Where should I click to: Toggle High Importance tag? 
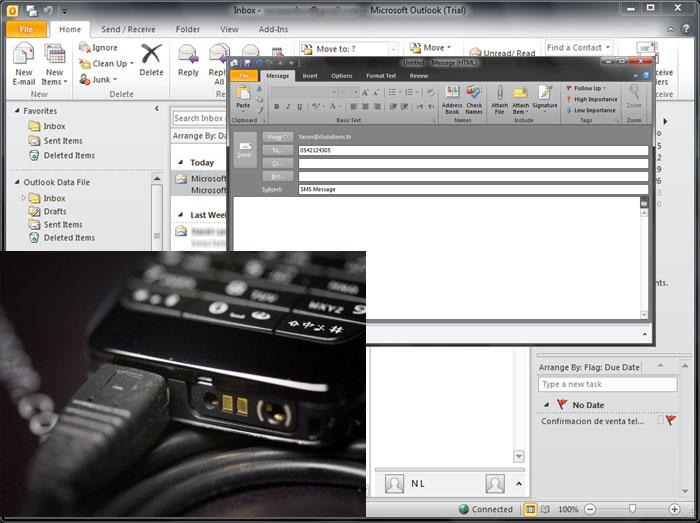pyautogui.click(x=592, y=99)
